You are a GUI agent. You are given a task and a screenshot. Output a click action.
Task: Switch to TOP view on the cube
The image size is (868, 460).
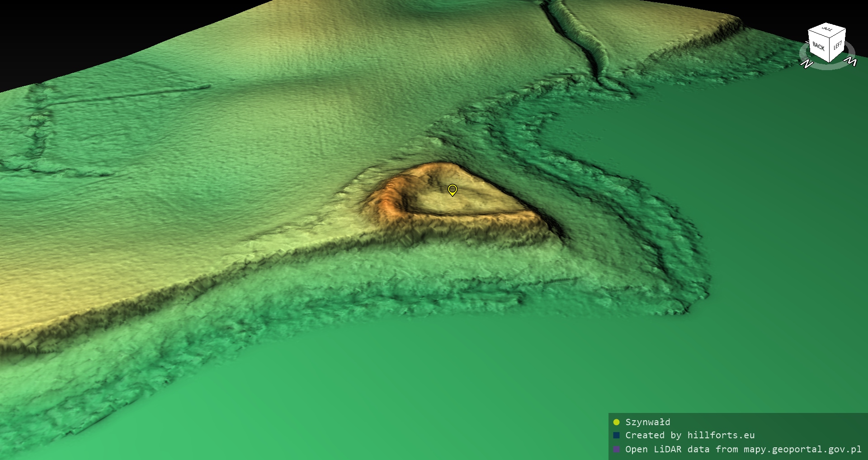pos(827,29)
